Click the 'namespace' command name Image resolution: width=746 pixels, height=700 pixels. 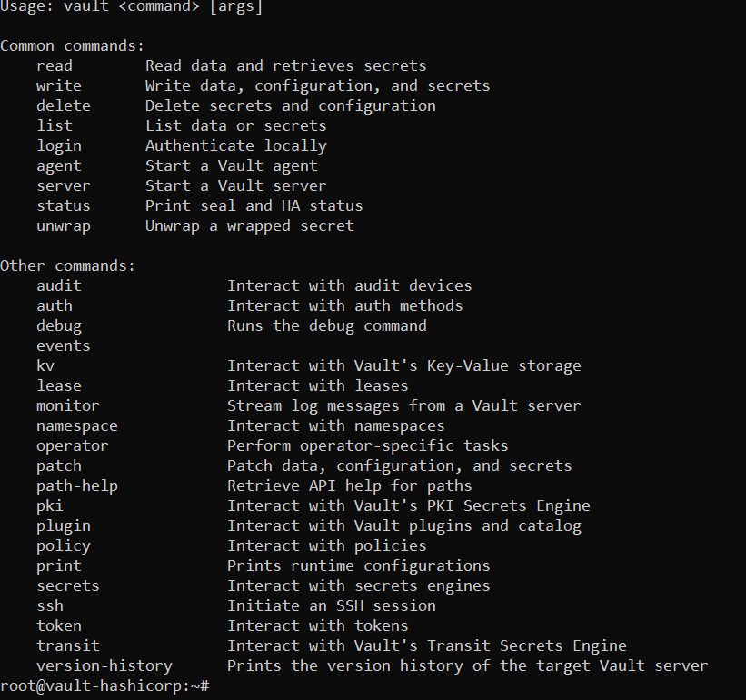[x=77, y=425]
